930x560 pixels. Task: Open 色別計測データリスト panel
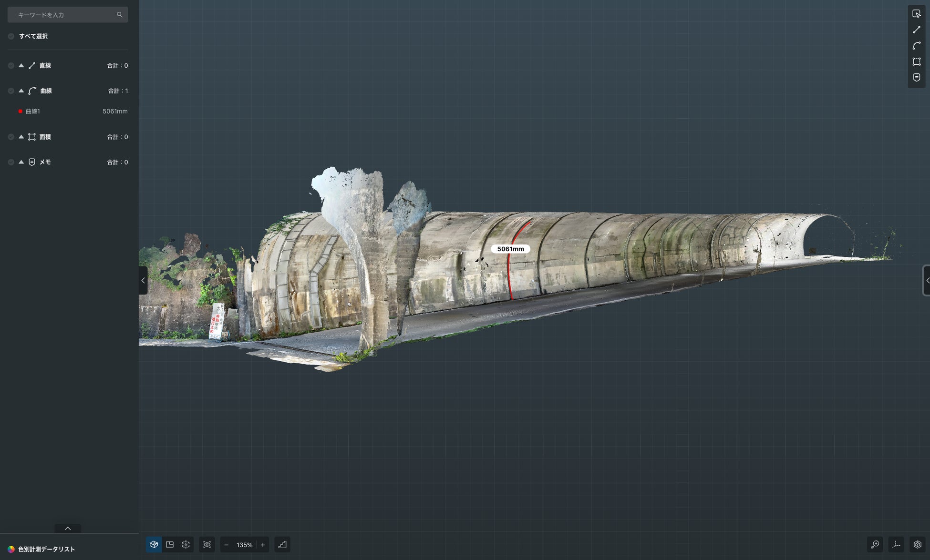click(46, 549)
